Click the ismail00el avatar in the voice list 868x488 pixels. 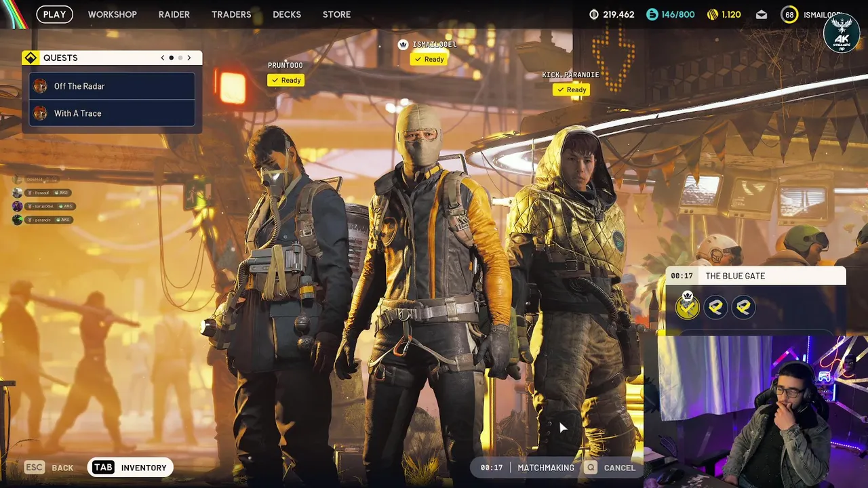pyautogui.click(x=18, y=206)
